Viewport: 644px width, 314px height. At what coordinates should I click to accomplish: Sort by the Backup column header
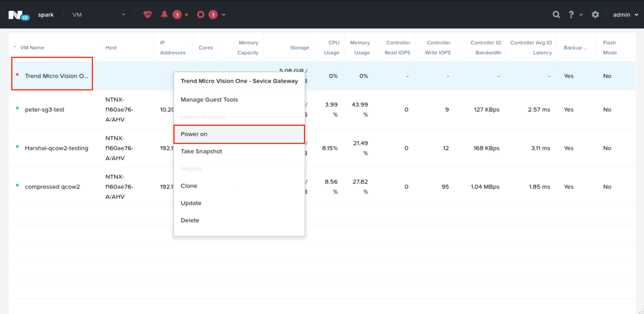(x=575, y=48)
